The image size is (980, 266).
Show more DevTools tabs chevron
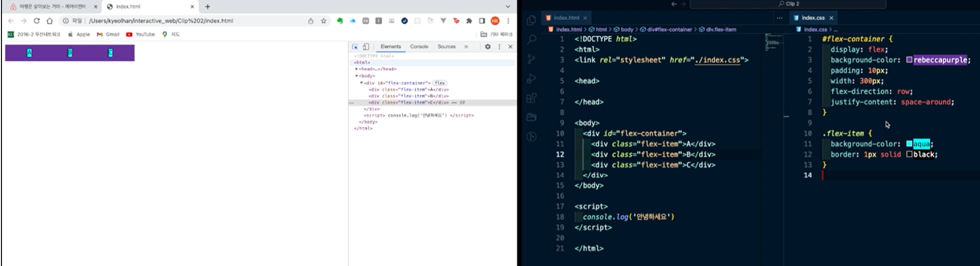coord(466,46)
